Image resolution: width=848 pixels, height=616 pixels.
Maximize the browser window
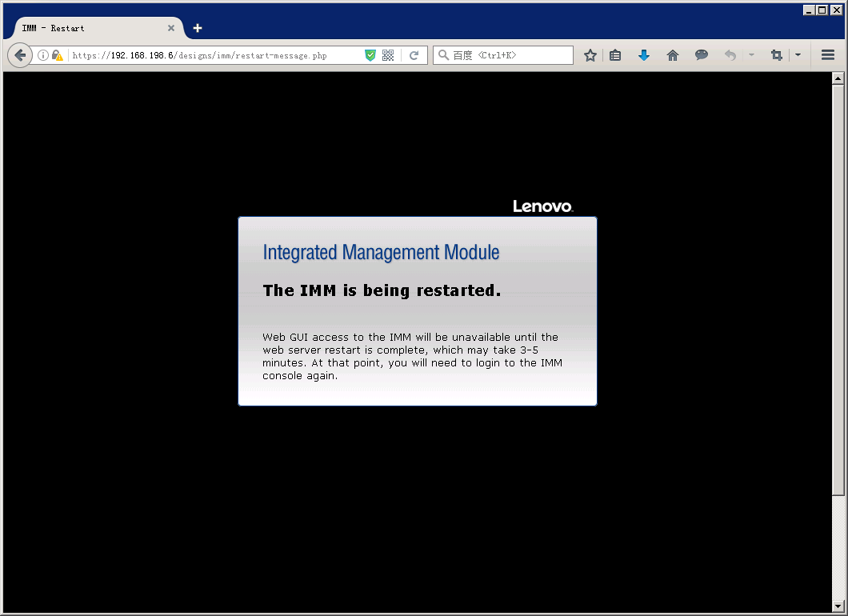coord(822,10)
